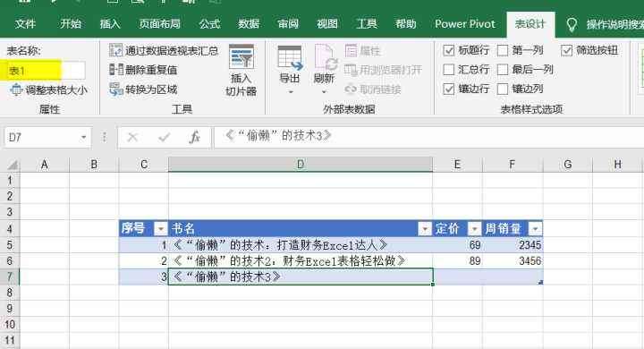Open the 序号 column filter dropdown
Viewport: 644px width, 349px height.
coord(161,228)
